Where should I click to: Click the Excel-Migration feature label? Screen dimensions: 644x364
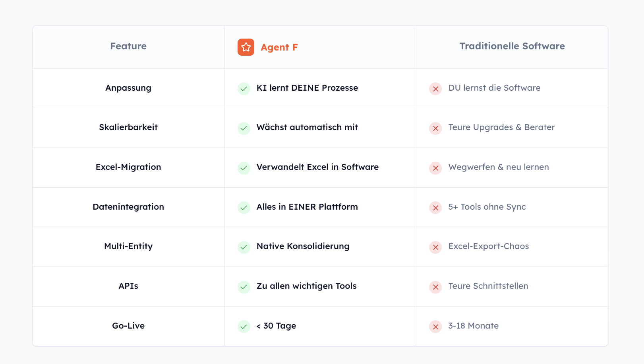point(128,167)
